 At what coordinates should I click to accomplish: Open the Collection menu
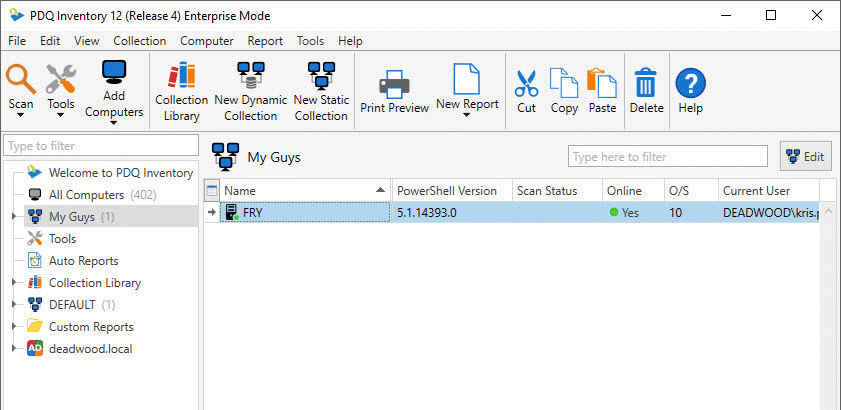pos(139,41)
